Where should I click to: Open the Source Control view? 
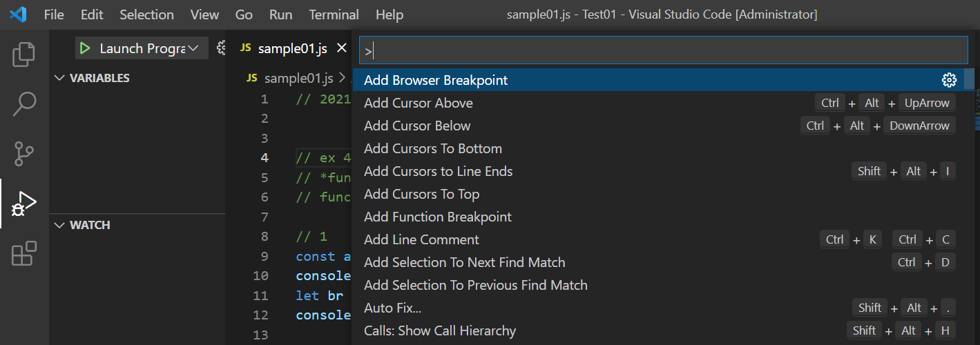(24, 154)
